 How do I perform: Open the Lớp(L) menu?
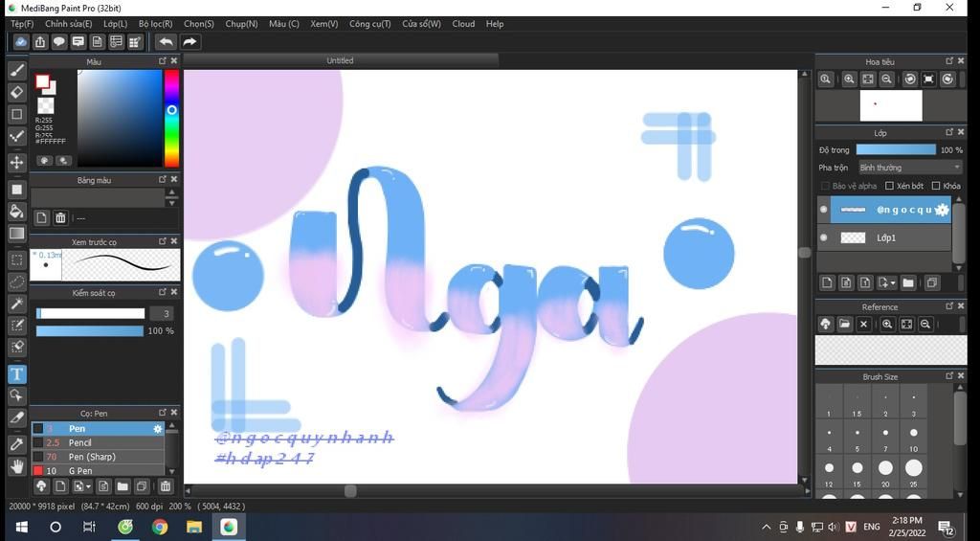pyautogui.click(x=115, y=24)
